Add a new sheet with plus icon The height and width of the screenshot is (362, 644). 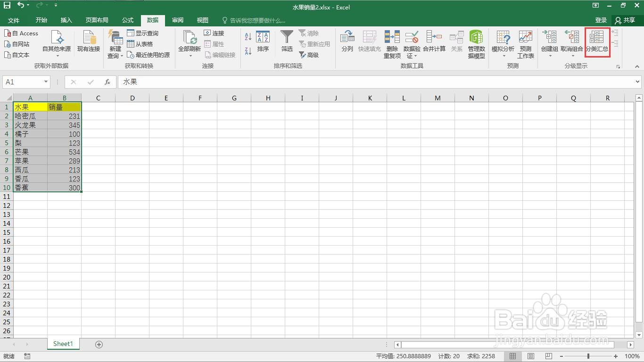99,345
